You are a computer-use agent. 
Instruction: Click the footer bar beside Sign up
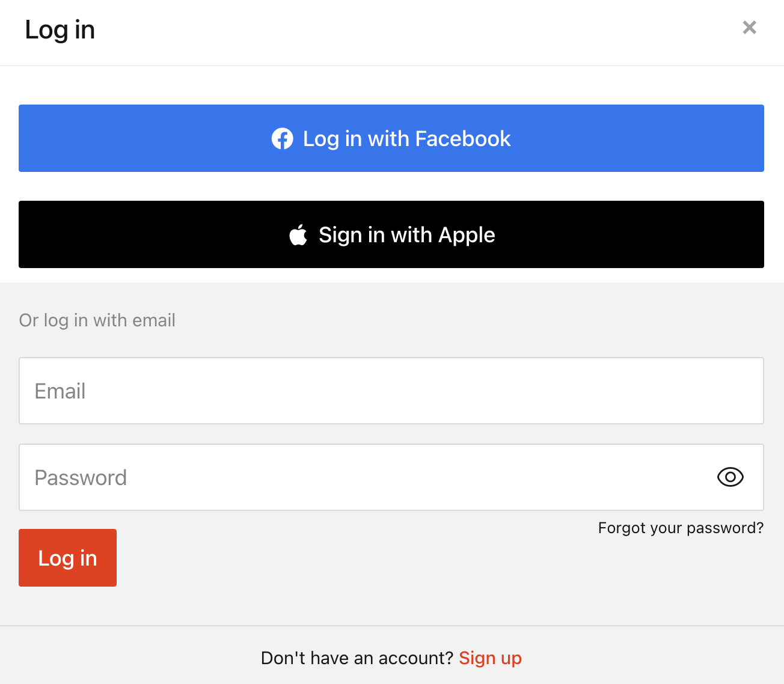click(x=649, y=658)
